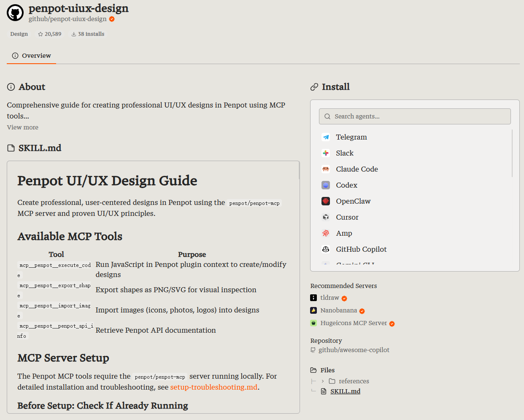
Task: Click the 38 installs count
Action: point(91,34)
